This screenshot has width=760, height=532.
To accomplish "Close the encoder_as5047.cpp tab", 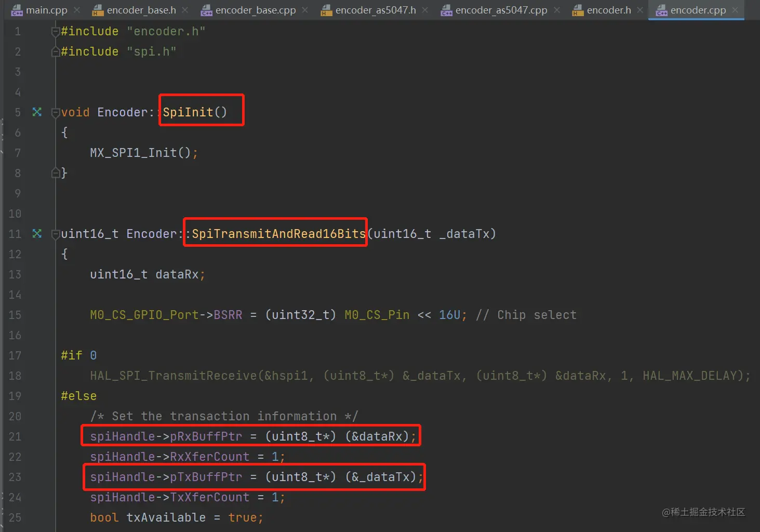I will coord(556,10).
